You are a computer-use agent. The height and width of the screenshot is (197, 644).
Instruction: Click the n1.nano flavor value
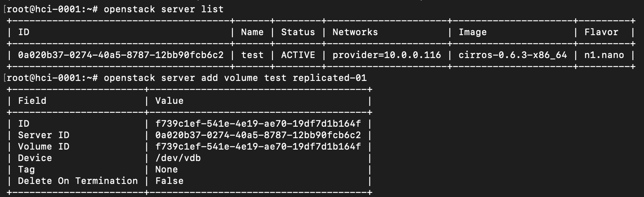point(604,55)
